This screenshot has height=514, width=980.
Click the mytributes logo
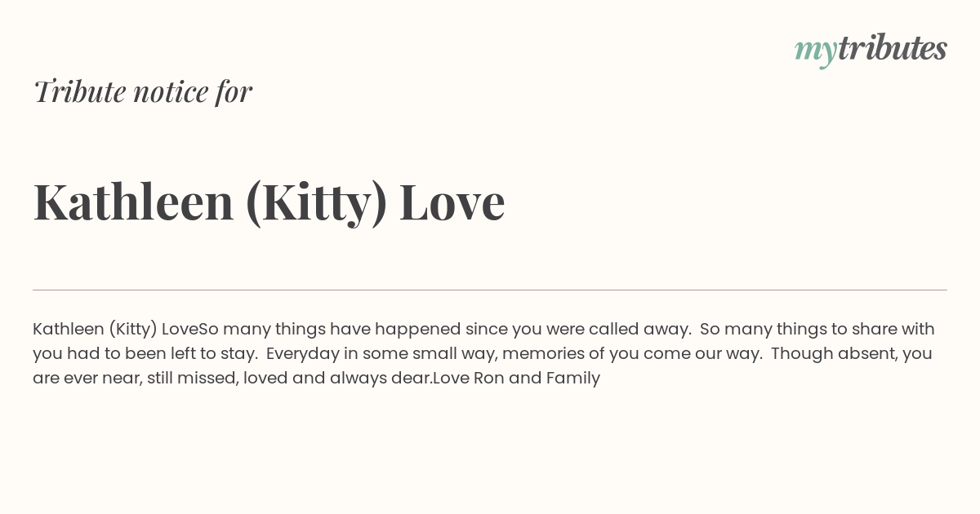[x=871, y=50]
